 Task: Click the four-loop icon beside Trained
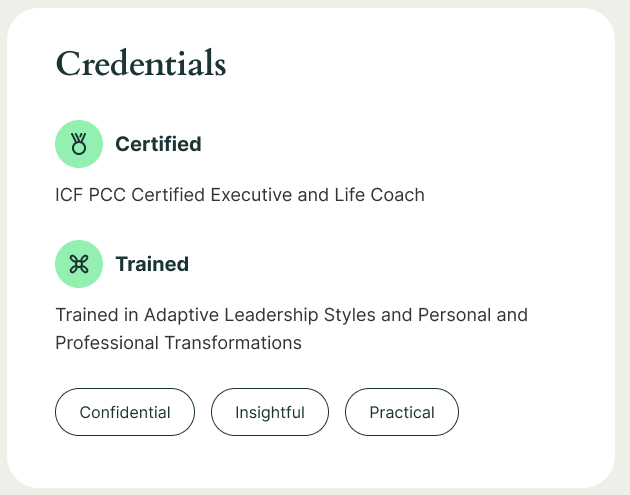point(80,264)
